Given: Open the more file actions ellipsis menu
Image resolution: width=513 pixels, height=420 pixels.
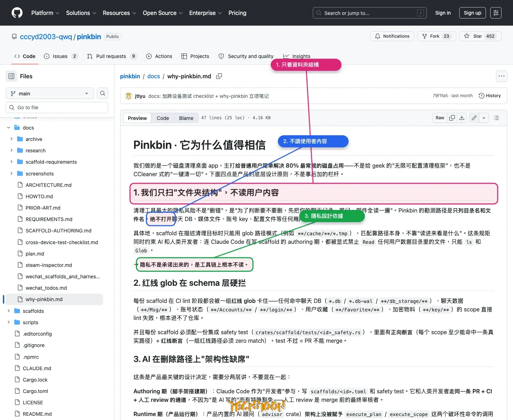Looking at the screenshot, I should coord(502,76).
